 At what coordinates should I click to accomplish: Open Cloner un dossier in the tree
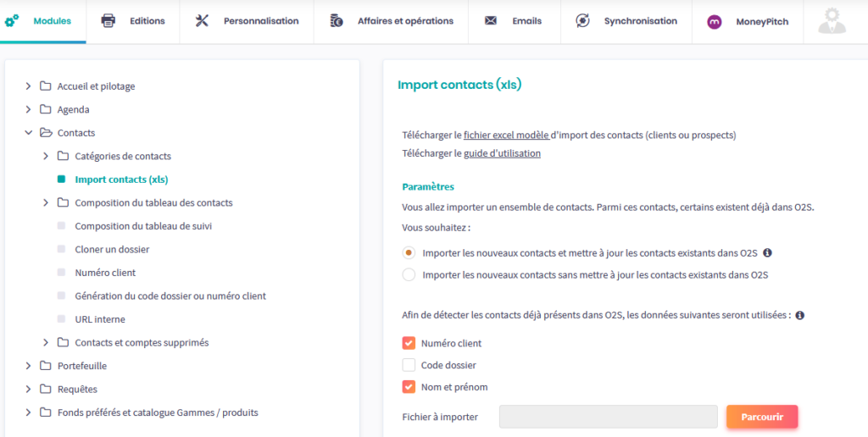tap(112, 250)
